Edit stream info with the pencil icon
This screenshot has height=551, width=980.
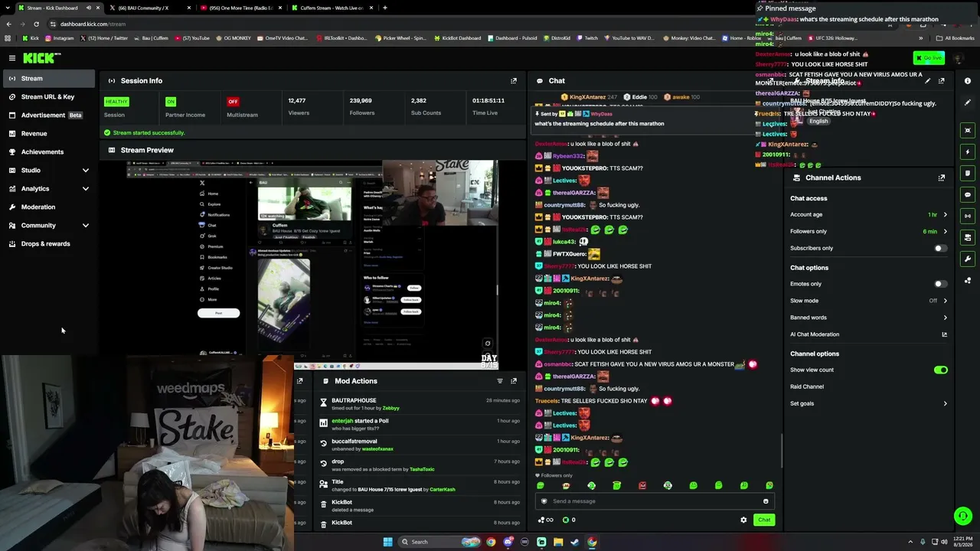[928, 80]
